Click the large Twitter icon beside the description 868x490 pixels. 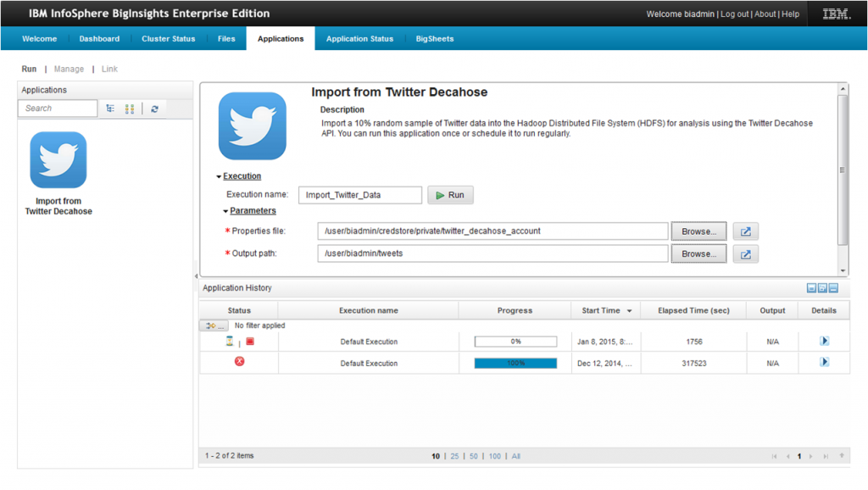253,125
